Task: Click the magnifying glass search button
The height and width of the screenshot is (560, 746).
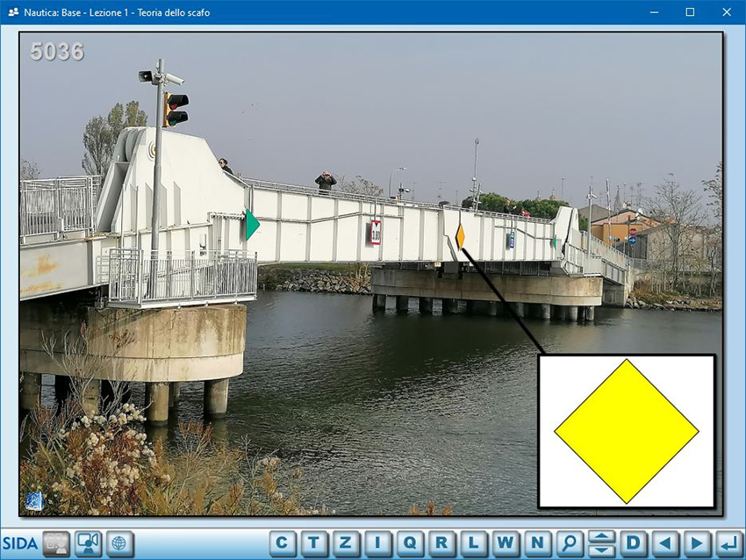Action: (570, 543)
